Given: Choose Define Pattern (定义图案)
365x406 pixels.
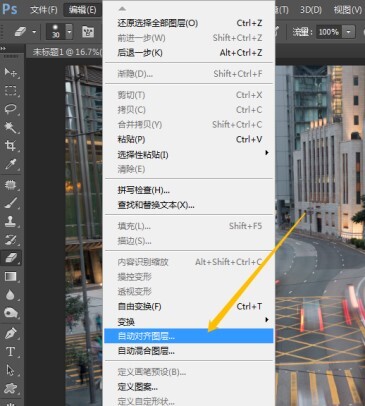Looking at the screenshot, I should [x=189, y=387].
